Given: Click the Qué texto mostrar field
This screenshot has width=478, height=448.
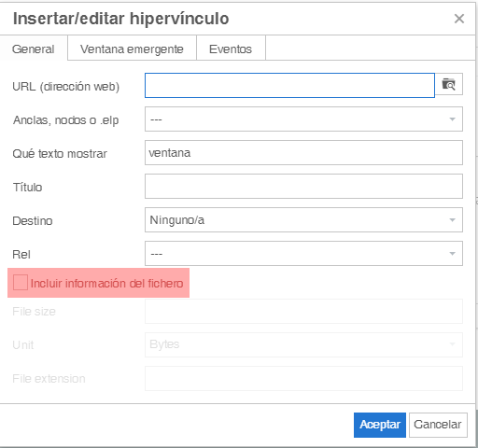Looking at the screenshot, I should [x=303, y=153].
